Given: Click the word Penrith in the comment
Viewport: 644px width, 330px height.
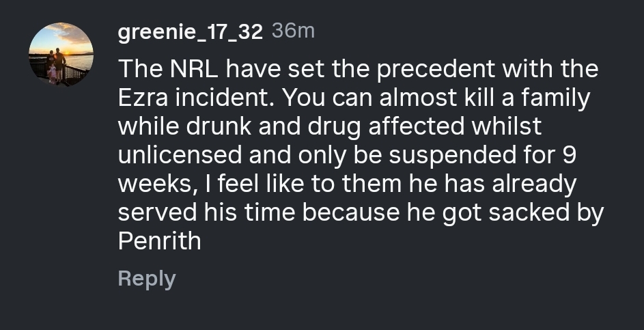Looking at the screenshot, I should 159,240.
